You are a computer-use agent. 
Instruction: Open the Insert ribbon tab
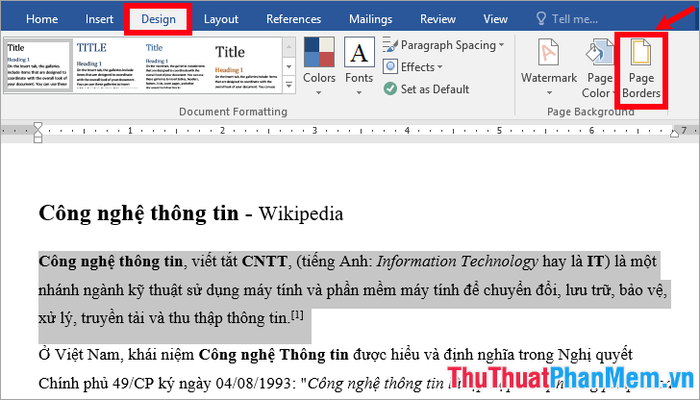(99, 18)
